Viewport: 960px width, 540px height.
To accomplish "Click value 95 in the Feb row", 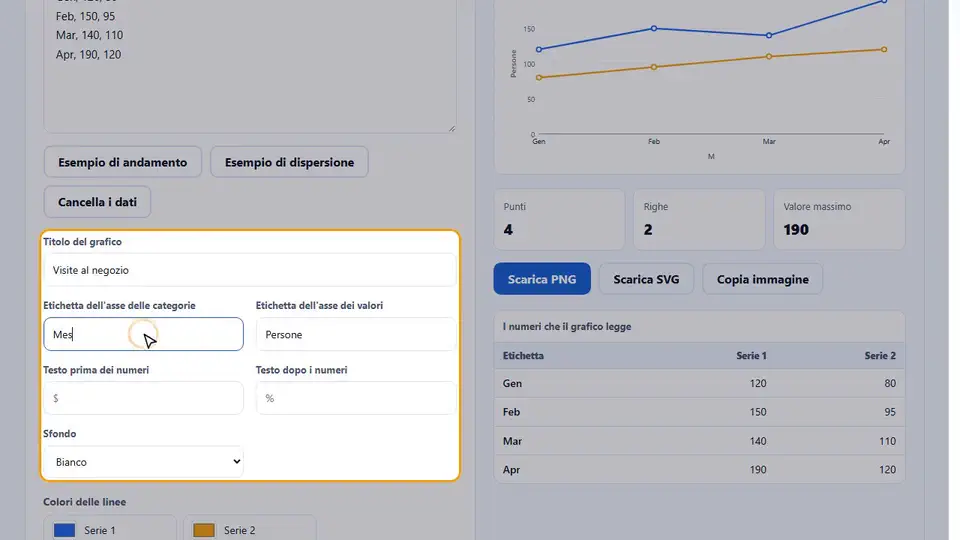I will tap(890, 412).
